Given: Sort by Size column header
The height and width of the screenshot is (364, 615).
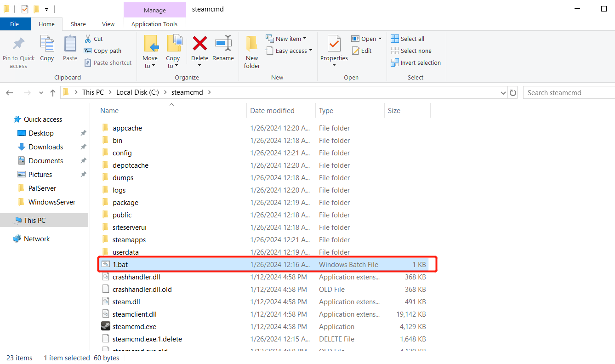Looking at the screenshot, I should (394, 110).
